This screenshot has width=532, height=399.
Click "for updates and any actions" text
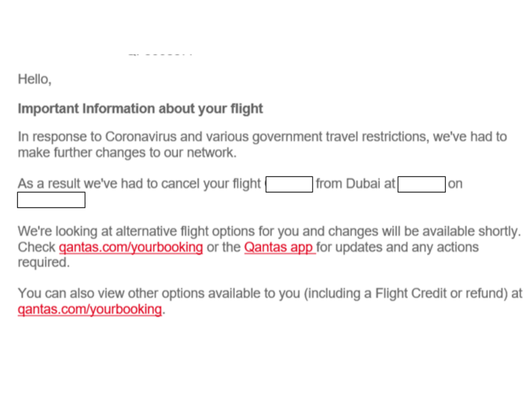[398, 247]
